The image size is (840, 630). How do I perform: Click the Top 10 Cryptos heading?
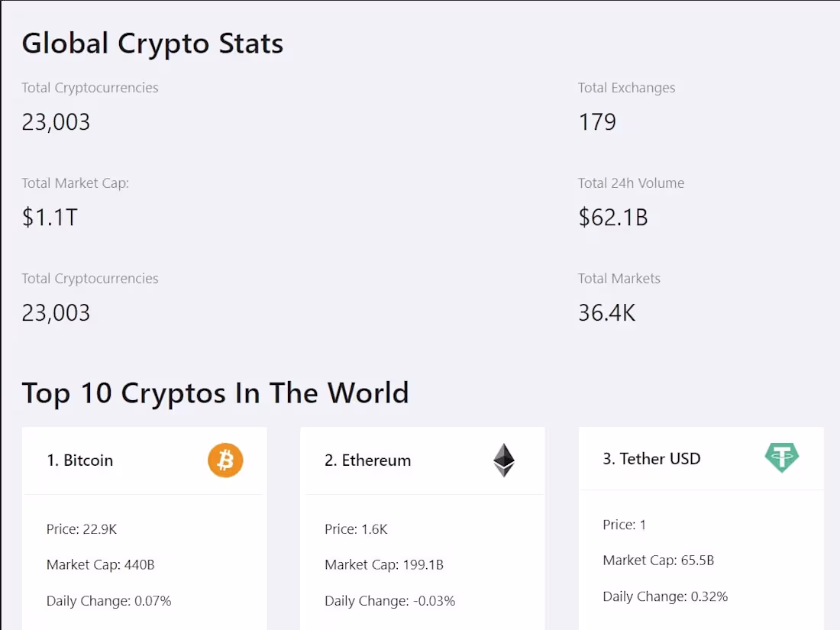[215, 393]
